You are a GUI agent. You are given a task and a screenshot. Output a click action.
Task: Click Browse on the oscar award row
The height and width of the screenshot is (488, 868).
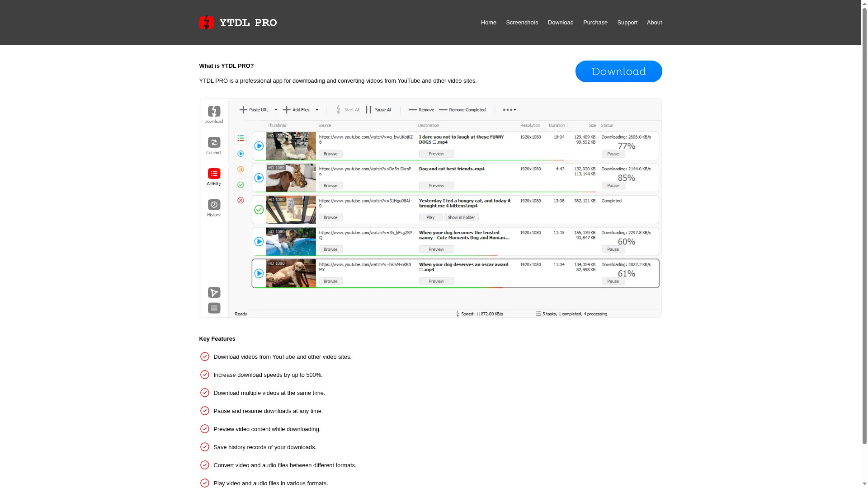point(330,281)
